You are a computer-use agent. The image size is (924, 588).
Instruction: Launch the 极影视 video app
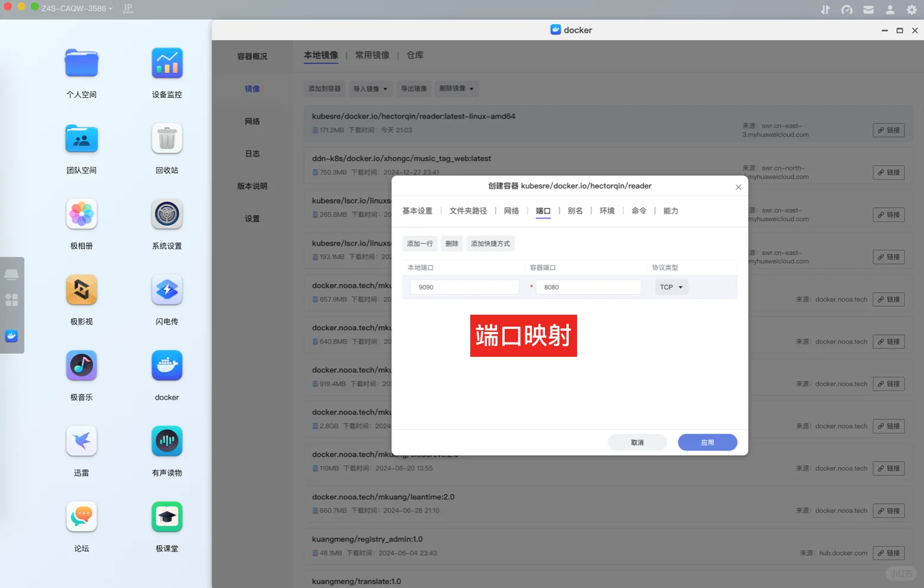[81, 290]
